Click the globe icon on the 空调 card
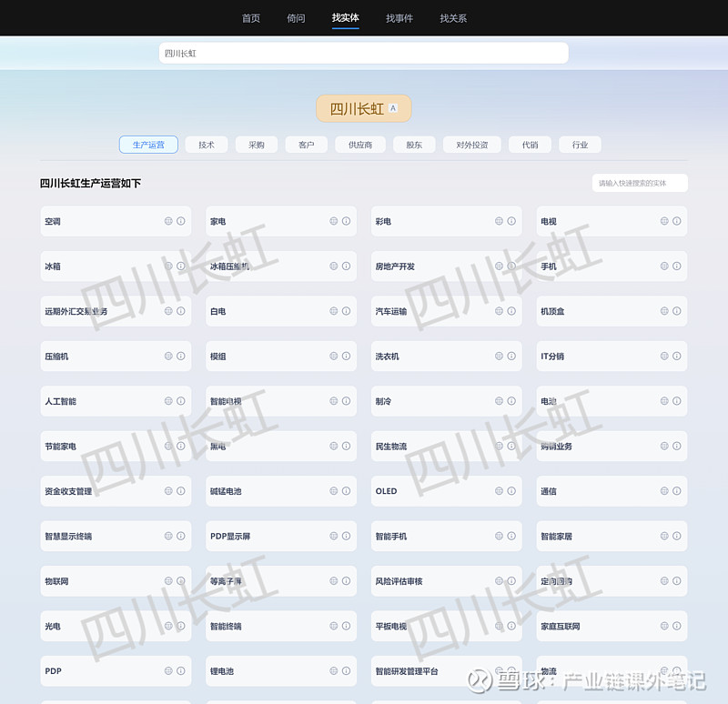Screen dimensions: 728x704 (x=168, y=221)
